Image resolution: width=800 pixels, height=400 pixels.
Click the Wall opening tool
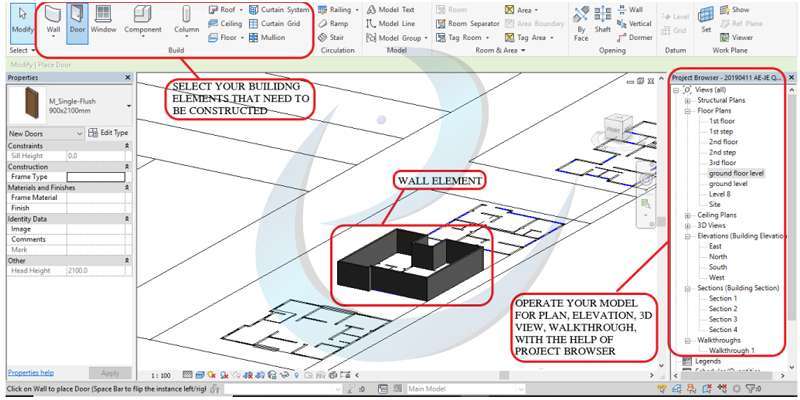(630, 10)
